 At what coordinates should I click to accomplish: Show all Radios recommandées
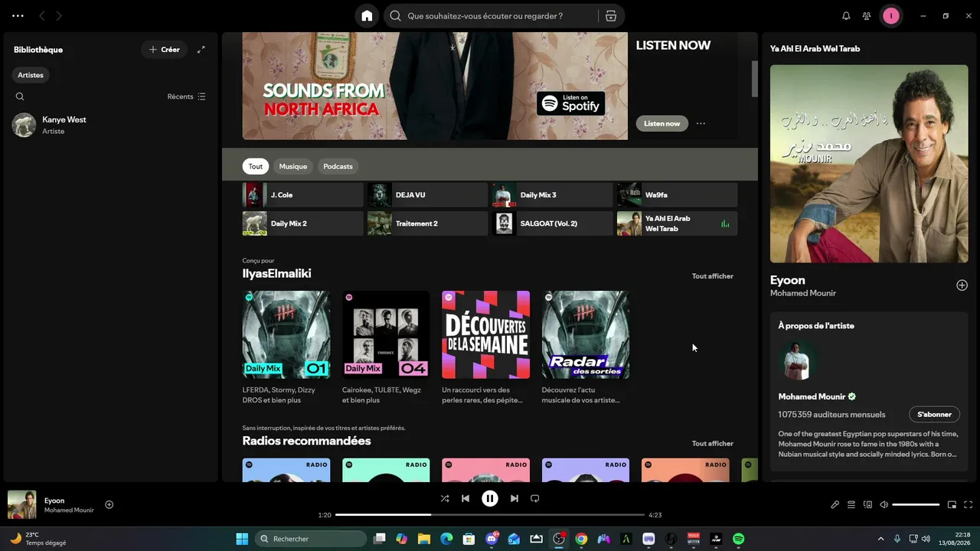click(x=713, y=443)
